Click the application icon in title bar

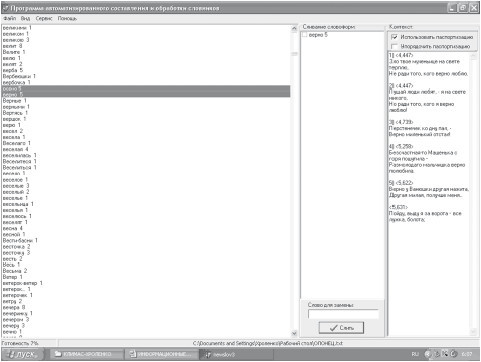(x=5, y=8)
